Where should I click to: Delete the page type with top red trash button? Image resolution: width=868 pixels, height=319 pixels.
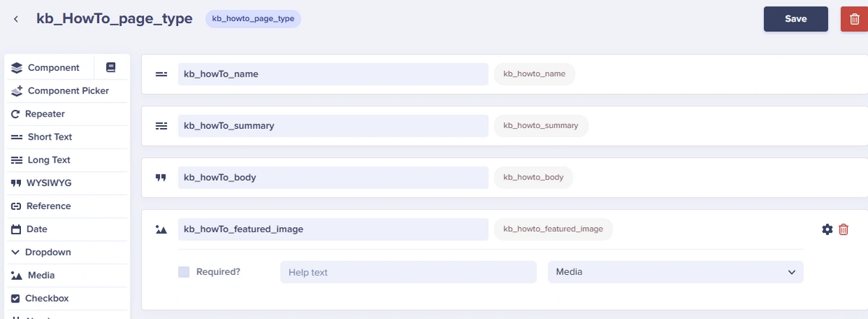[854, 19]
